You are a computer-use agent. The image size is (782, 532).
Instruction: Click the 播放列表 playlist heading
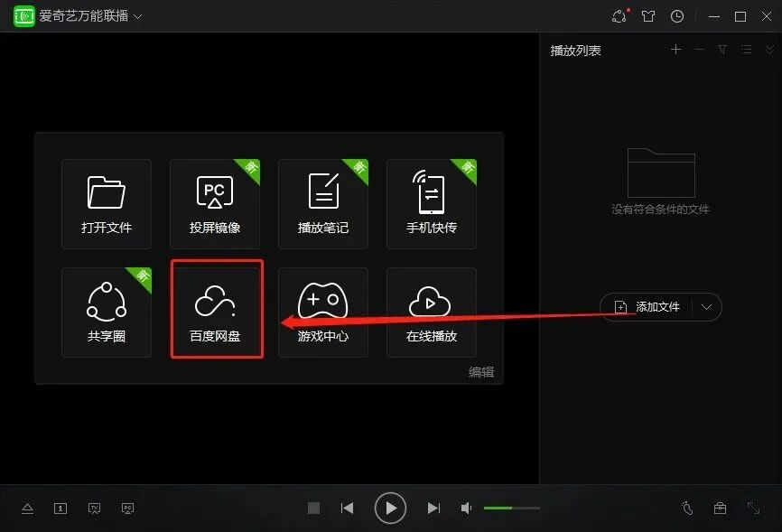tap(575, 51)
